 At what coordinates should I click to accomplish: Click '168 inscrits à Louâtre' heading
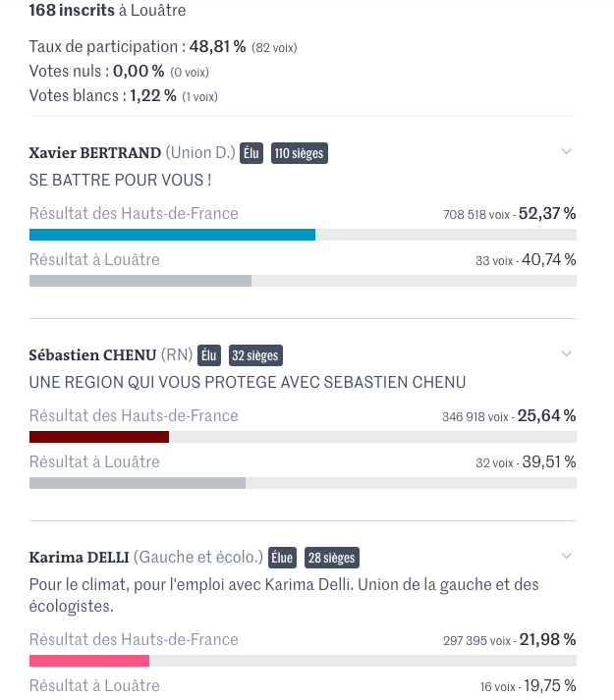click(x=107, y=10)
